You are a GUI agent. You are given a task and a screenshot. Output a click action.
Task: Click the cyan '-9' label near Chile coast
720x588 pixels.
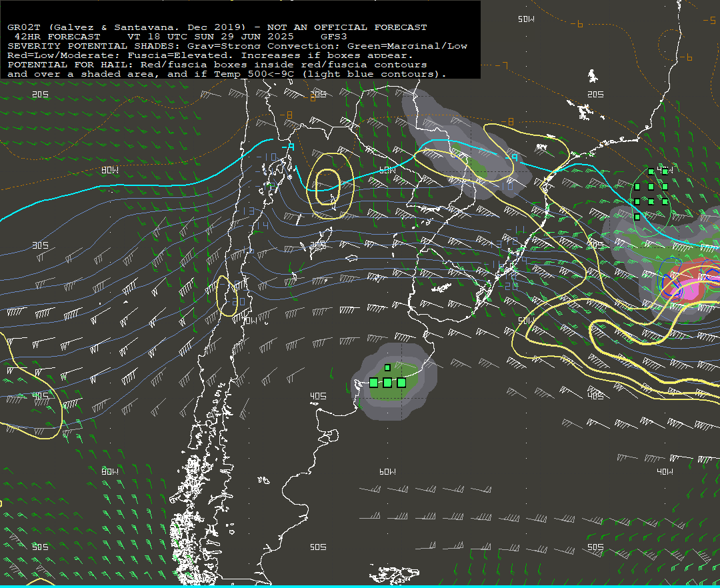287,147
